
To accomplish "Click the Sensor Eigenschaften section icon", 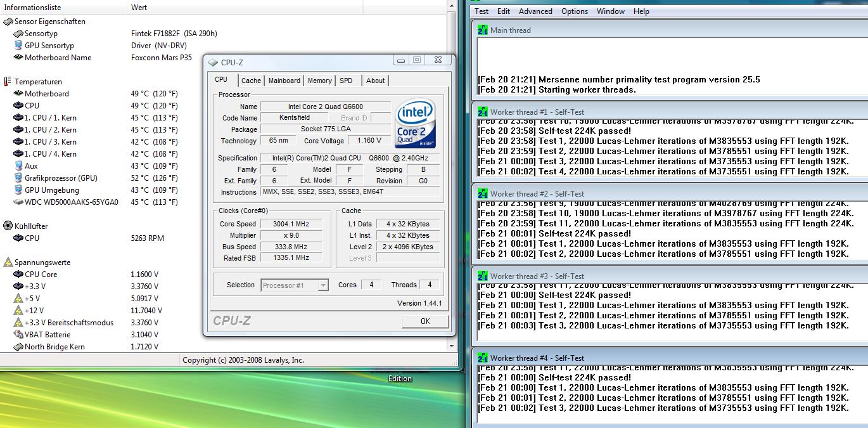I will [8, 22].
